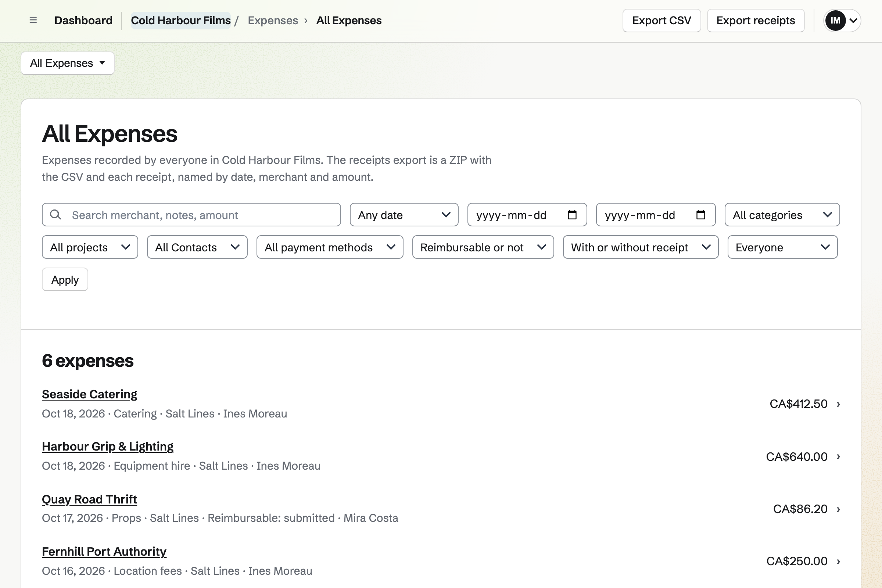882x588 pixels.
Task: Click the CA$412.50 amount
Action: point(798,404)
